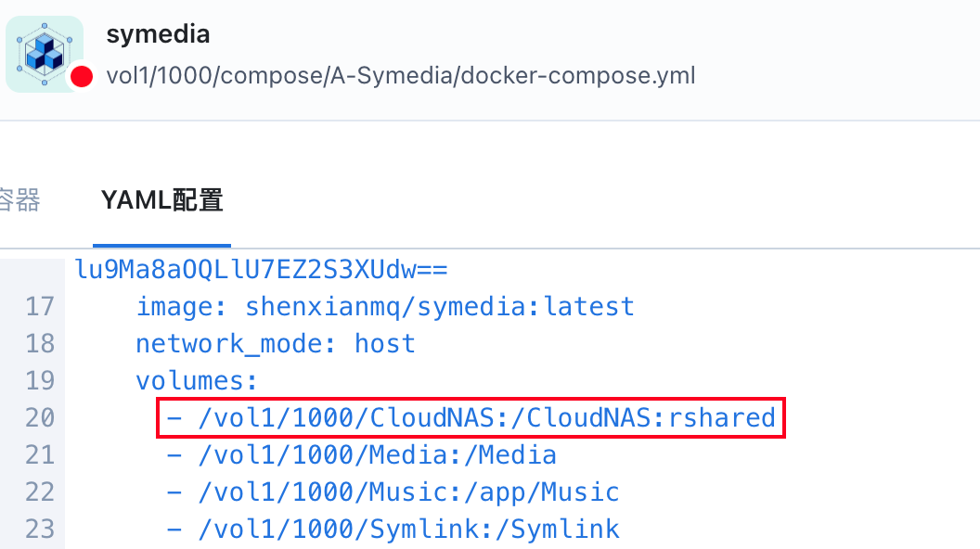Viewport: 980px width, 549px height.
Task: Click the volumes: key line
Action: (197, 381)
